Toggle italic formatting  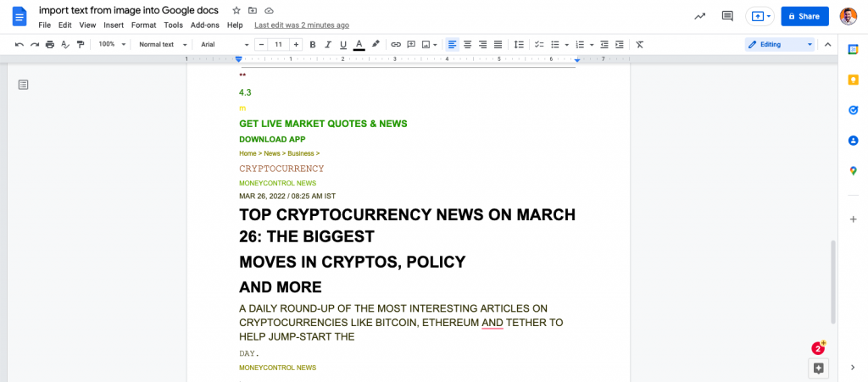click(x=328, y=44)
